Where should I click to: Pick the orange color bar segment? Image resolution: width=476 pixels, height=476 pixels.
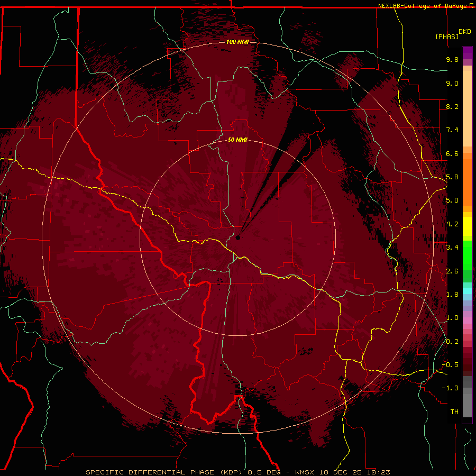pos(467,182)
